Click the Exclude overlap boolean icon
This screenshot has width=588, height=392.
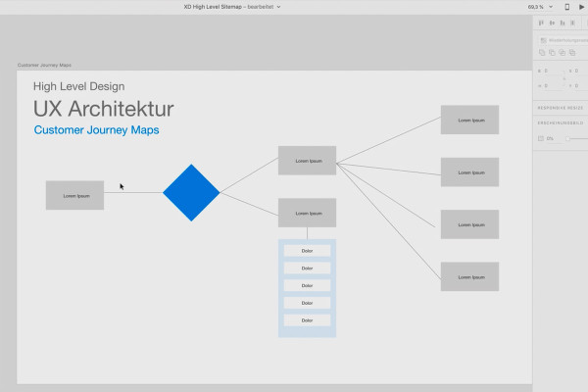click(x=572, y=53)
